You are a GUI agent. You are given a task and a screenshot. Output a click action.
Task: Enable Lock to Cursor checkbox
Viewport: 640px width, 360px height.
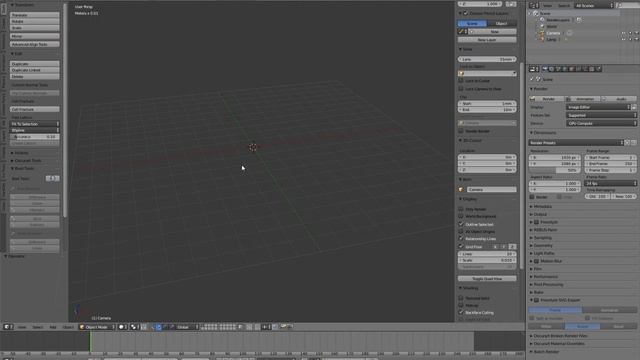click(x=461, y=81)
